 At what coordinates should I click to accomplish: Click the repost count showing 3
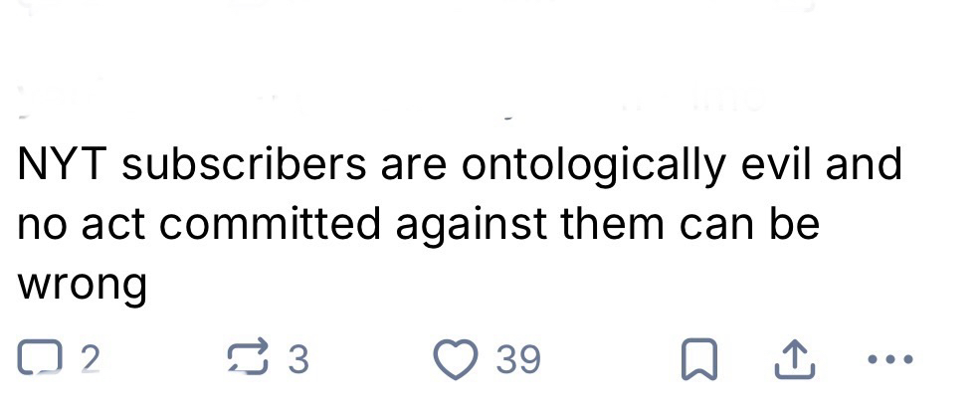click(297, 359)
